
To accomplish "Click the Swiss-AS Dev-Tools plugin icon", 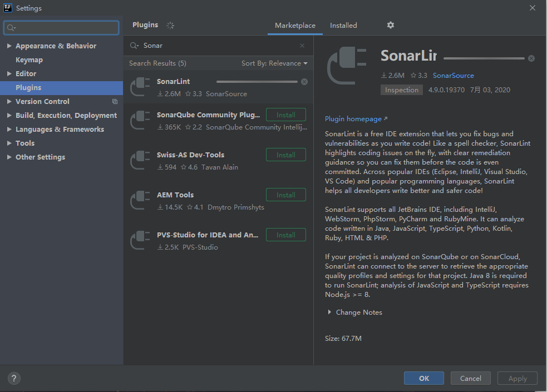I will 140,160.
